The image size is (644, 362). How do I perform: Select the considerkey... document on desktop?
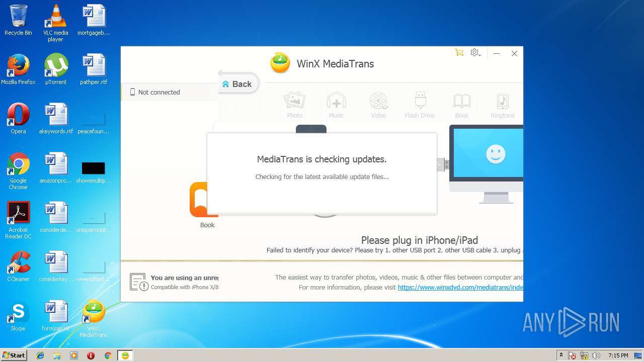point(56,267)
